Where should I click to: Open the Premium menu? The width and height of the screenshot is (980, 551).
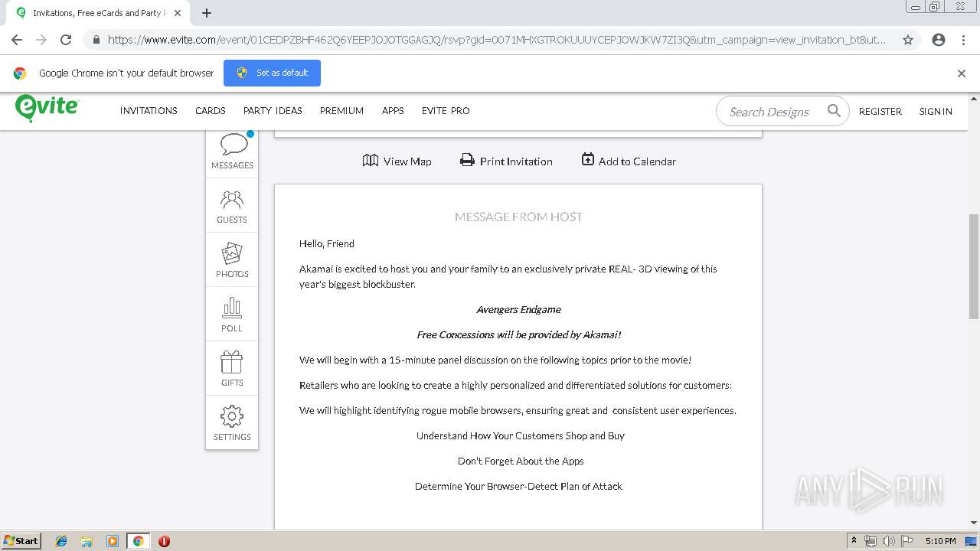[341, 111]
